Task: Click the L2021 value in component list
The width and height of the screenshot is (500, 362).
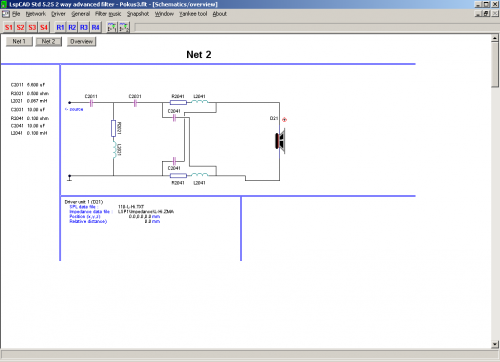Action: coord(37,101)
